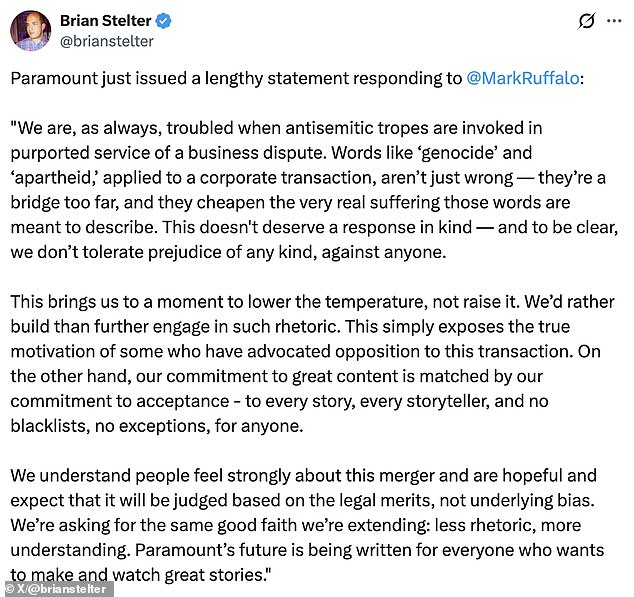
Task: Click the closing line 'to make and watch great stories.'
Action: click(141, 575)
